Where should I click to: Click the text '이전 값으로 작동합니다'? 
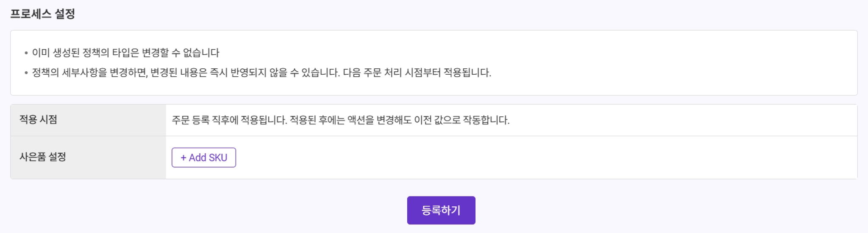point(462,120)
